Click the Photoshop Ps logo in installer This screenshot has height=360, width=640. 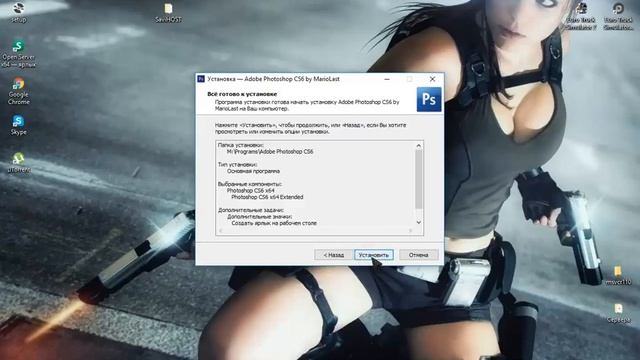(x=429, y=99)
